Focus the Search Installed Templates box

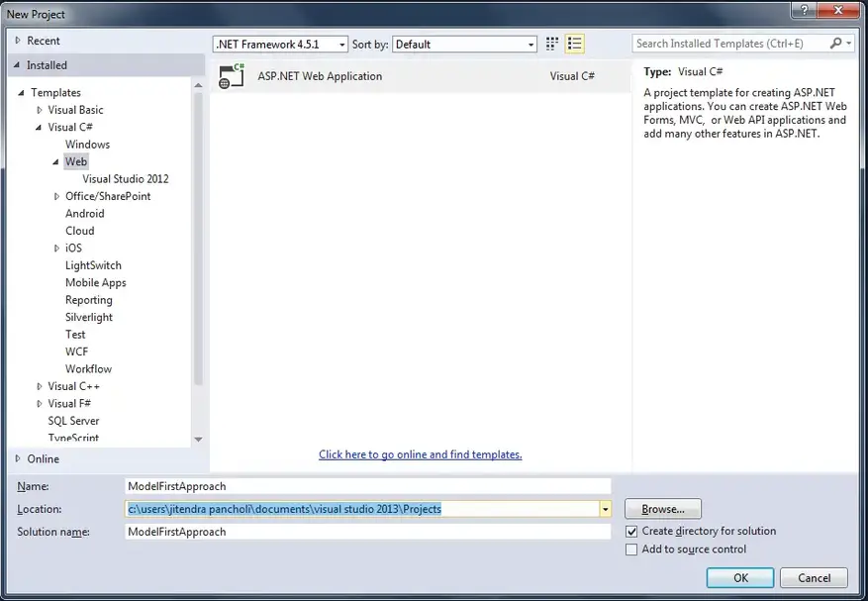730,44
